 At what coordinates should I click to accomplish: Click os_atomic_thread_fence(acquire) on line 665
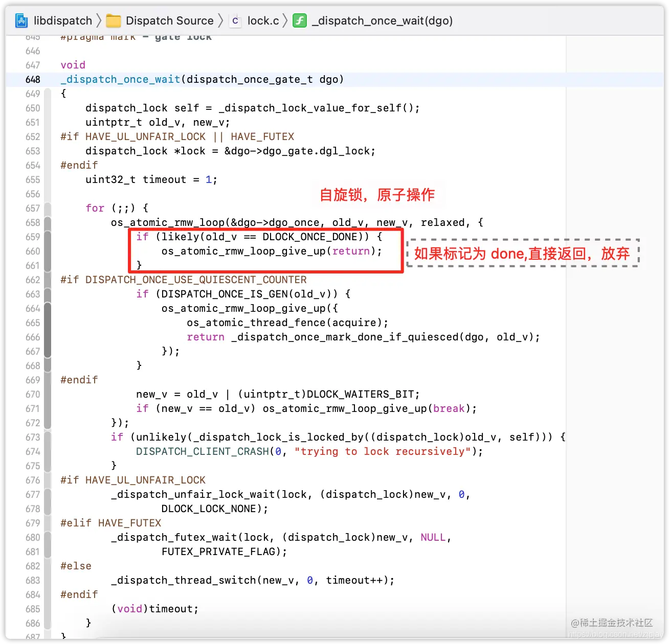coord(284,323)
